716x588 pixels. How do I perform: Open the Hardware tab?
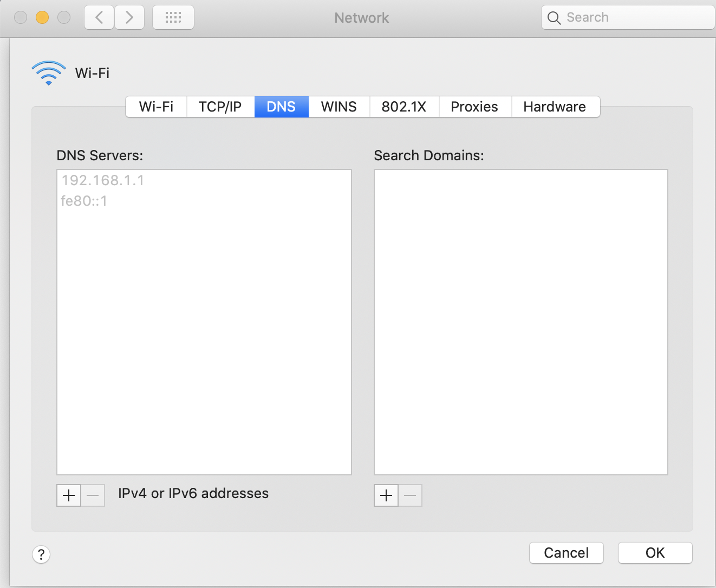(555, 107)
